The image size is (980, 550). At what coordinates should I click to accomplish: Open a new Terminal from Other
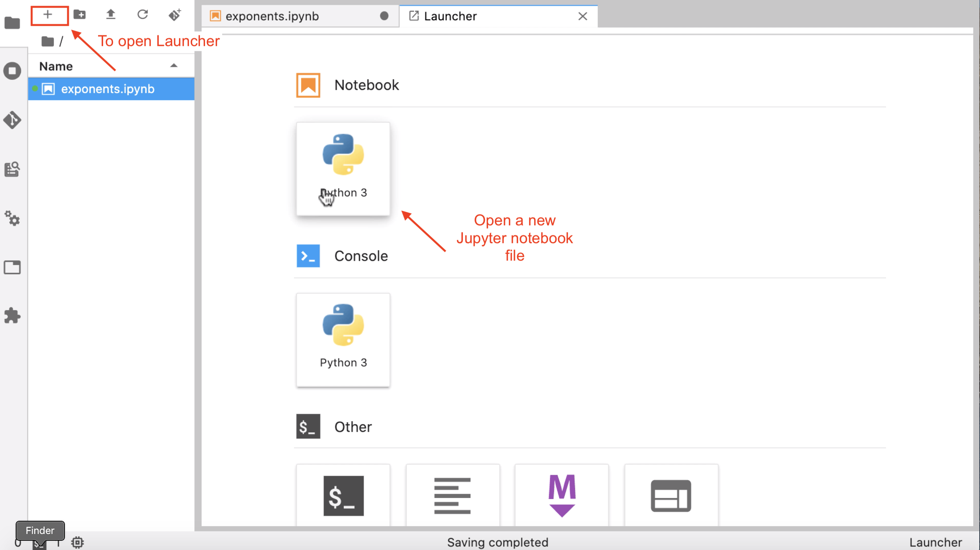(343, 495)
